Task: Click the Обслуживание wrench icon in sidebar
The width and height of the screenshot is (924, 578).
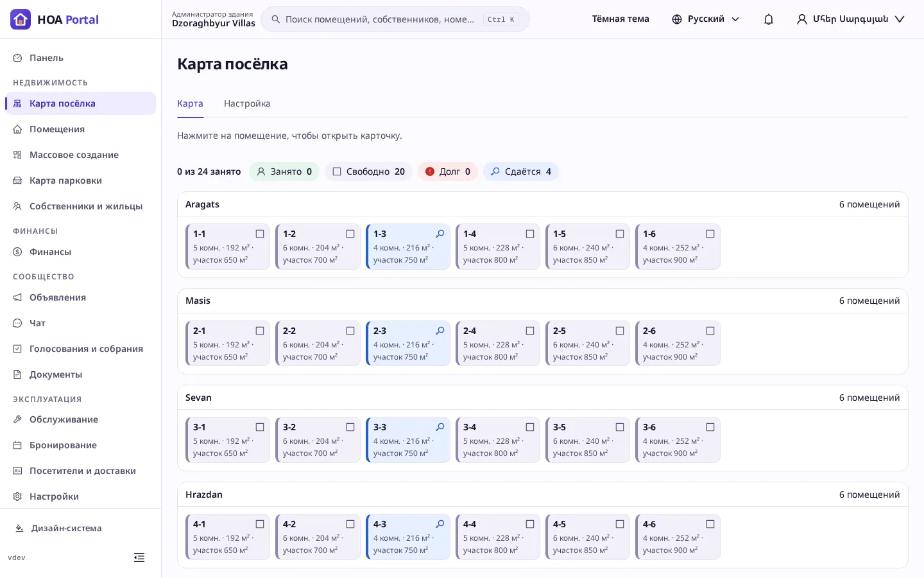Action: click(17, 419)
